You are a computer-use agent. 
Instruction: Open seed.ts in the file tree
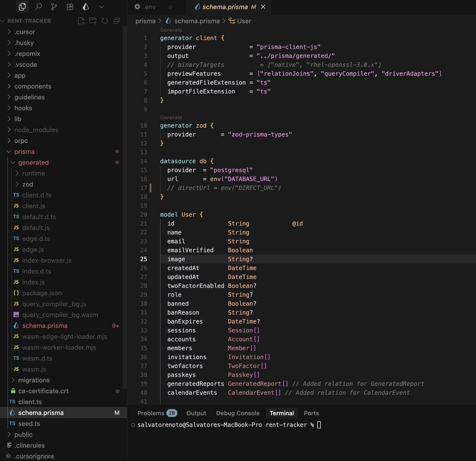click(29, 424)
